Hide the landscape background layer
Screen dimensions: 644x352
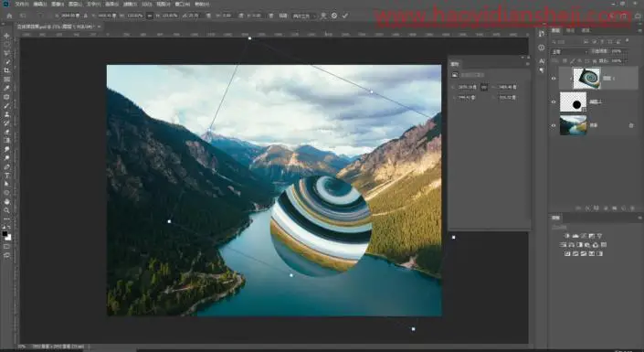tap(554, 125)
